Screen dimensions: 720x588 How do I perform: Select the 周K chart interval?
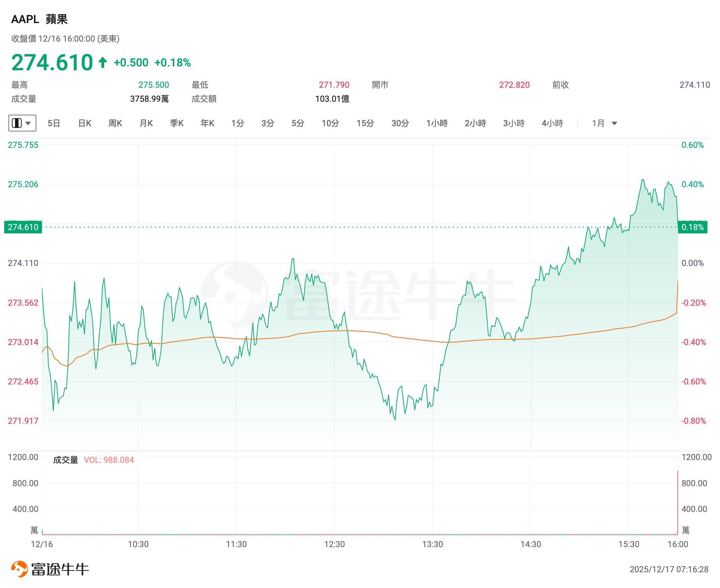(115, 123)
